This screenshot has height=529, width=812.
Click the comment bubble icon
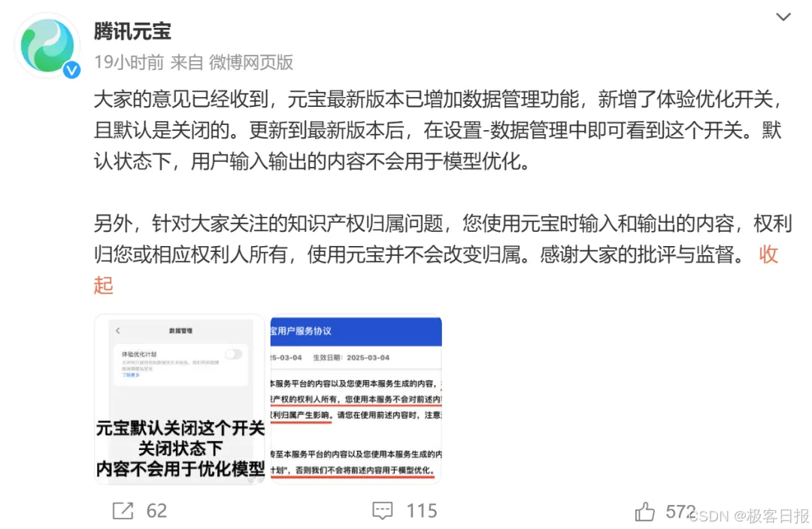[x=383, y=511]
